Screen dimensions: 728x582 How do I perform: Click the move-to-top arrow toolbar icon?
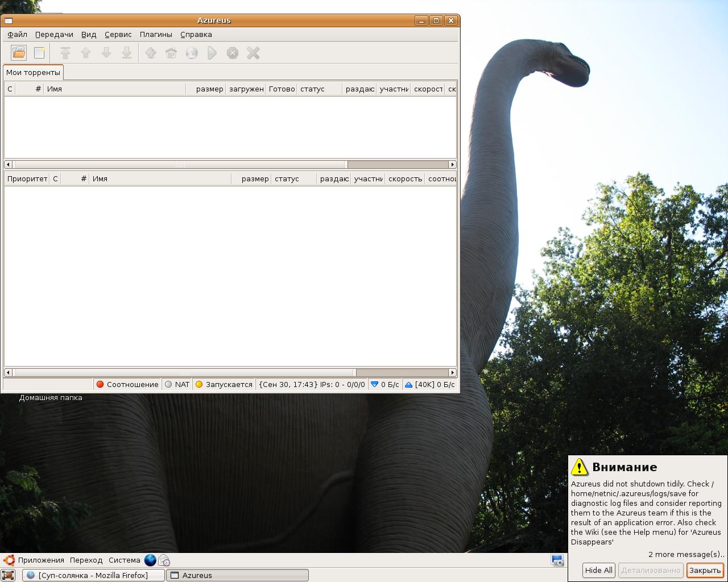[x=65, y=53]
